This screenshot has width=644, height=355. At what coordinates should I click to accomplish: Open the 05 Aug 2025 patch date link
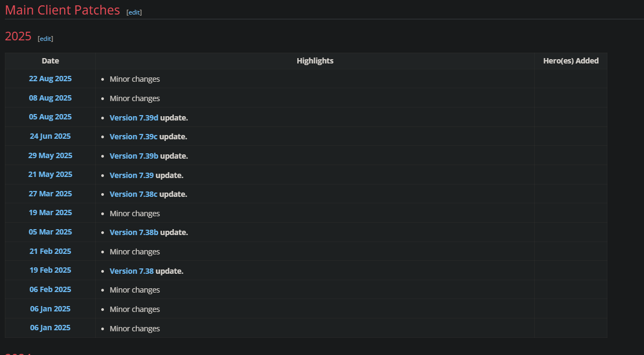[50, 117]
